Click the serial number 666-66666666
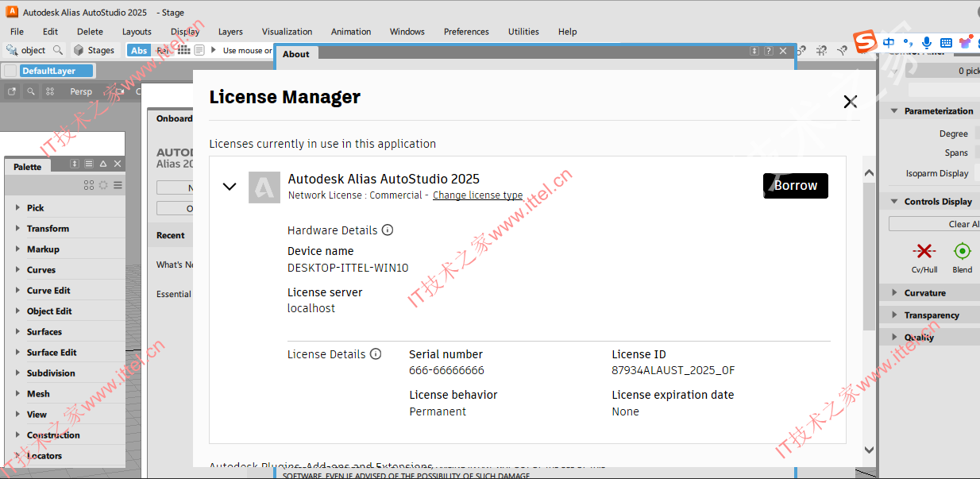 coord(446,370)
